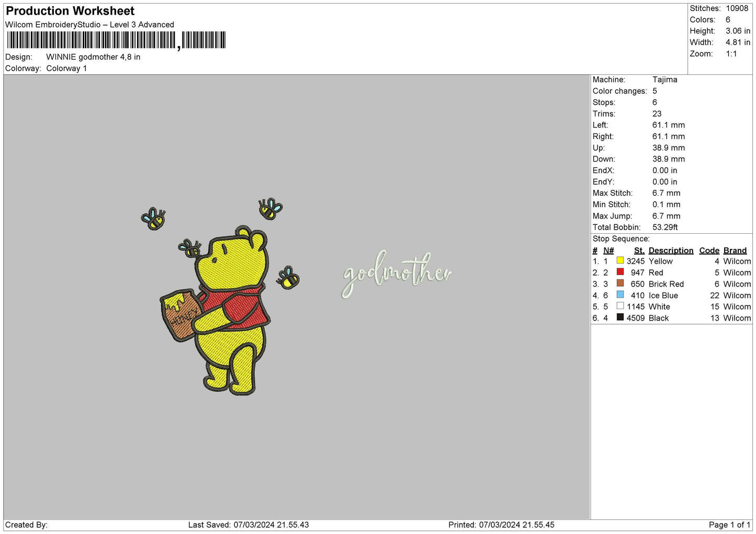Click the 'Created By:' footer label
Viewport: 756px width, 534px height.
coord(26,525)
